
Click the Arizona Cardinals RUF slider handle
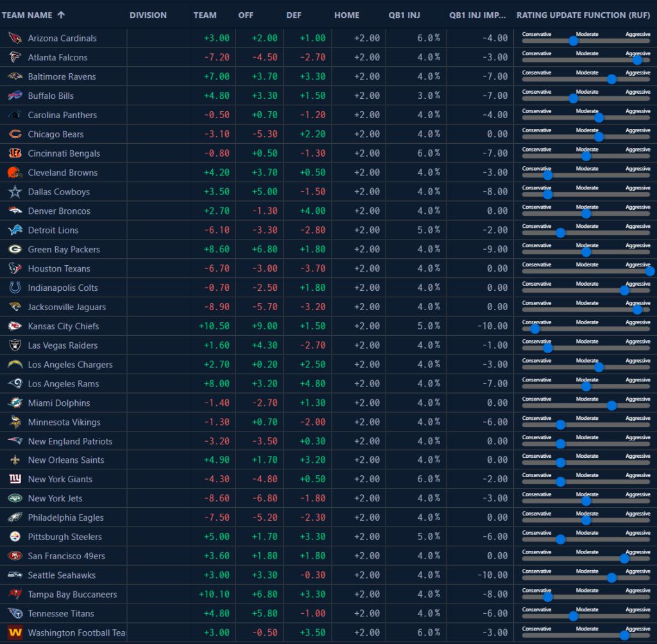(573, 41)
